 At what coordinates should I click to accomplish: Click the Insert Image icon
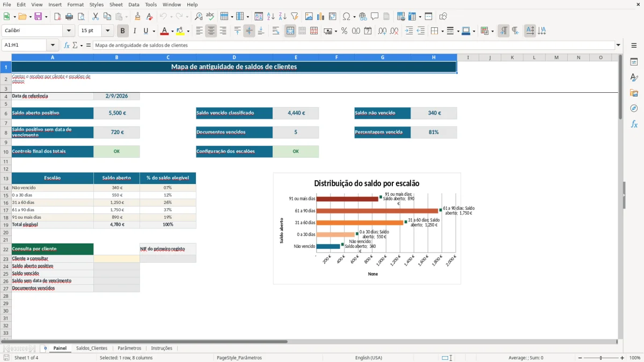[x=310, y=17]
